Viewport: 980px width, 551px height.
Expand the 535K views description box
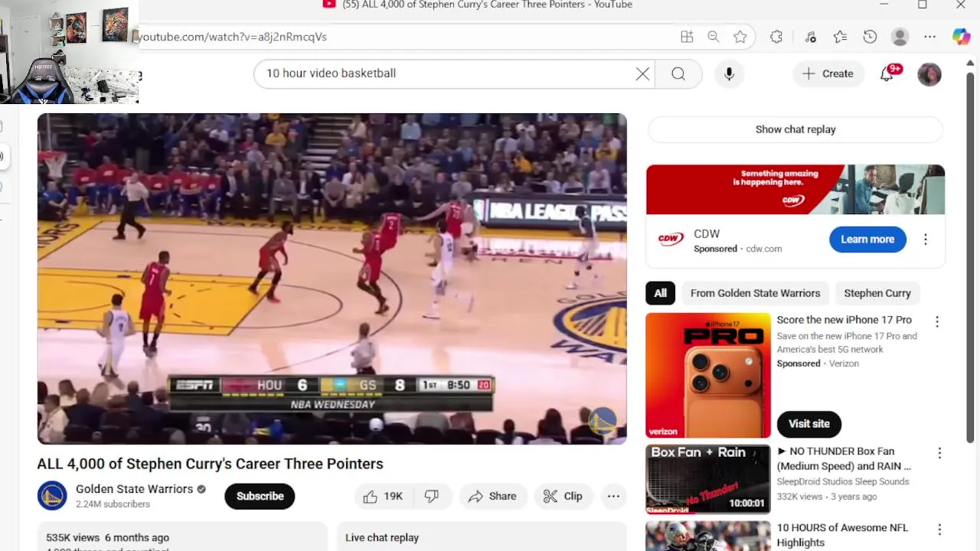(182, 536)
